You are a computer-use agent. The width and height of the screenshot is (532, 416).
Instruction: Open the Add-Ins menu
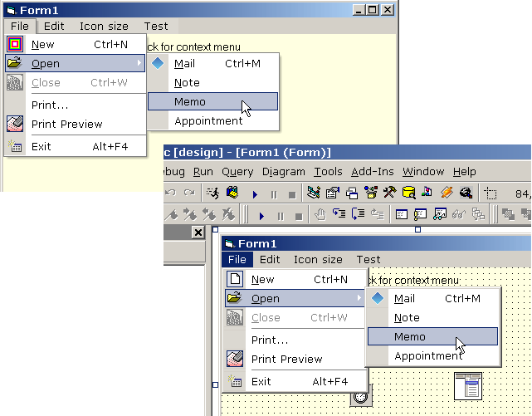coord(372,172)
